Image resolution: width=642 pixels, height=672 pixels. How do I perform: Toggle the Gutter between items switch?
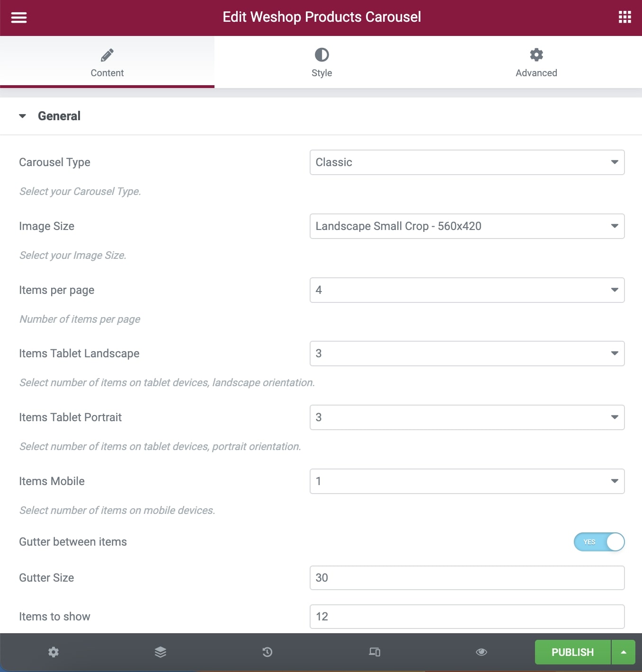pyautogui.click(x=599, y=542)
